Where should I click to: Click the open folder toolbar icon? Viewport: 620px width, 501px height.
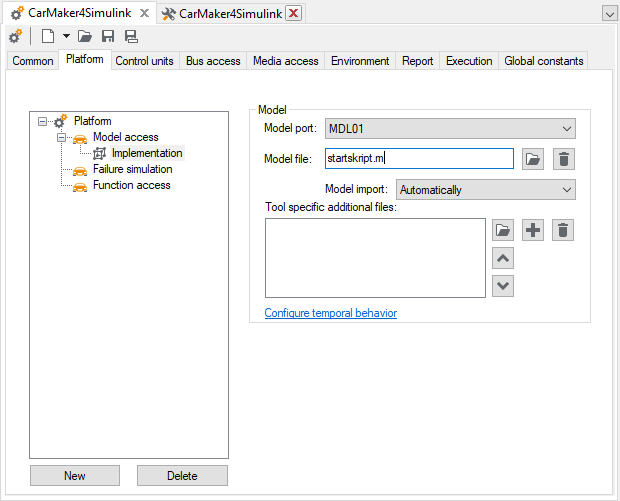pyautogui.click(x=85, y=36)
